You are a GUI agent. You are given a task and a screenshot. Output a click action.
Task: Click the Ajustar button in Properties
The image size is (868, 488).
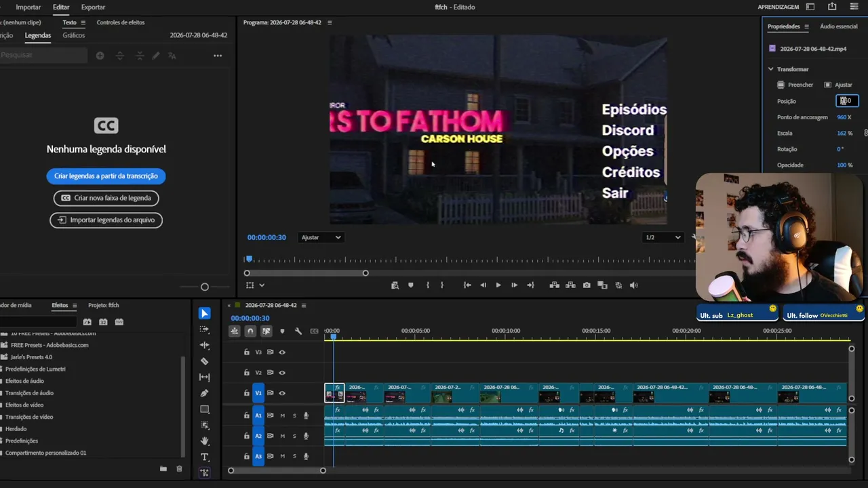point(838,85)
